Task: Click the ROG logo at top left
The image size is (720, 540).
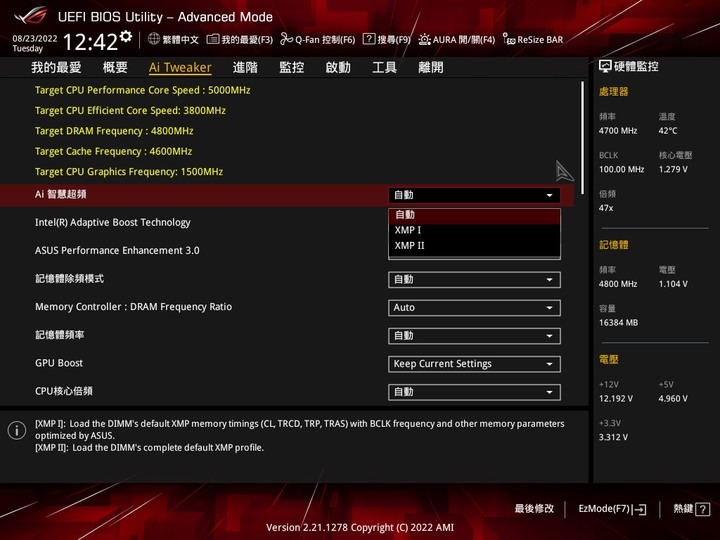Action: [30, 16]
